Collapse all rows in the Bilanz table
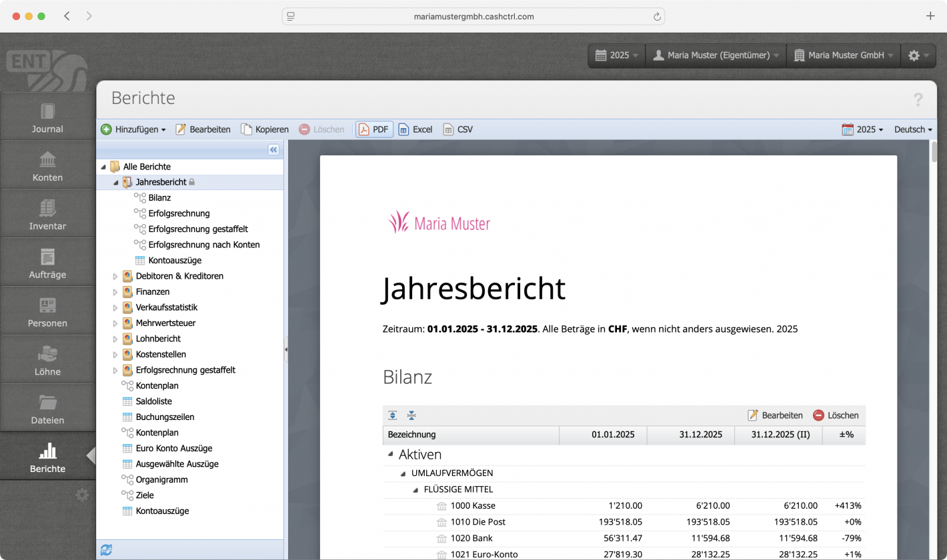 (411, 415)
